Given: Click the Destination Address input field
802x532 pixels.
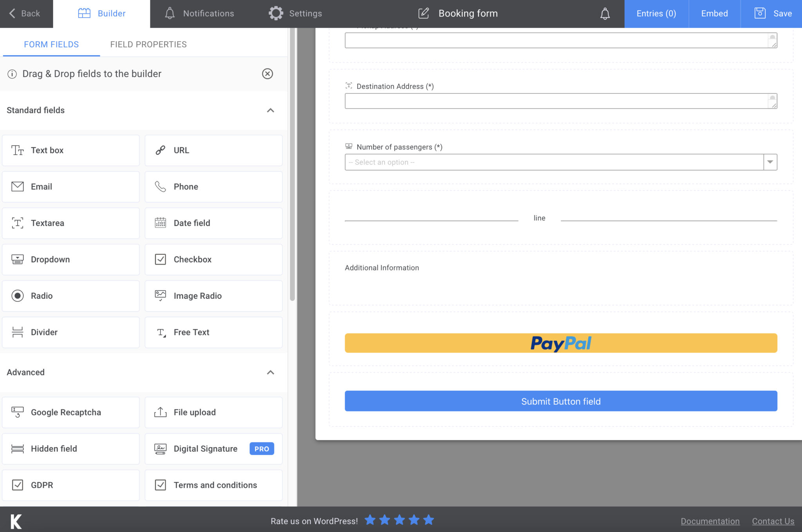Looking at the screenshot, I should click(561, 101).
